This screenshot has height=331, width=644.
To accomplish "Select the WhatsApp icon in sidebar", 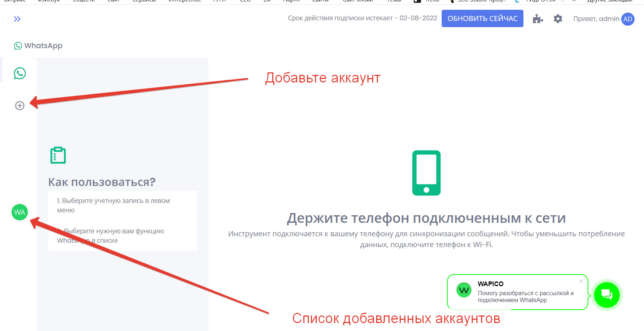I will coord(20,73).
